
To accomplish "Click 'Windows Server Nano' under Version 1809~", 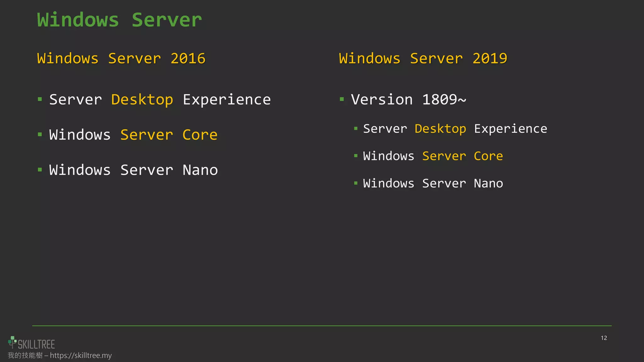I will [433, 184].
